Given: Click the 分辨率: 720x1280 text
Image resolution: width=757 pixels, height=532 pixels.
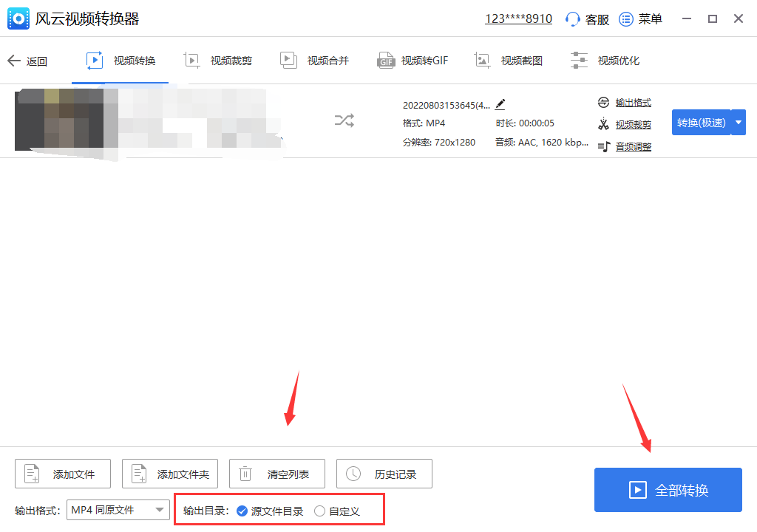Looking at the screenshot, I should [x=439, y=143].
